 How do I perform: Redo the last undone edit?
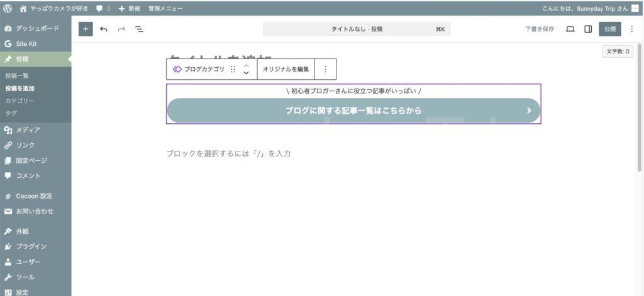tap(121, 29)
